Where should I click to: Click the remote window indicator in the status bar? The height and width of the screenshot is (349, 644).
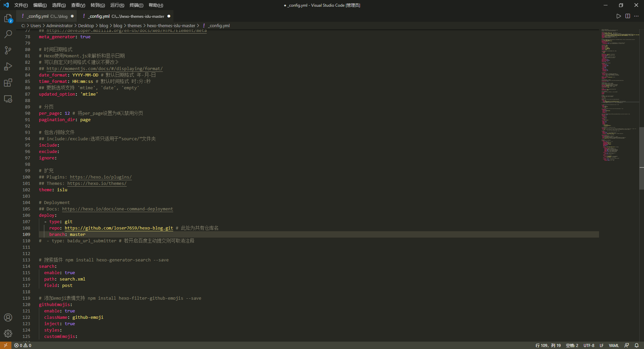pos(6,345)
